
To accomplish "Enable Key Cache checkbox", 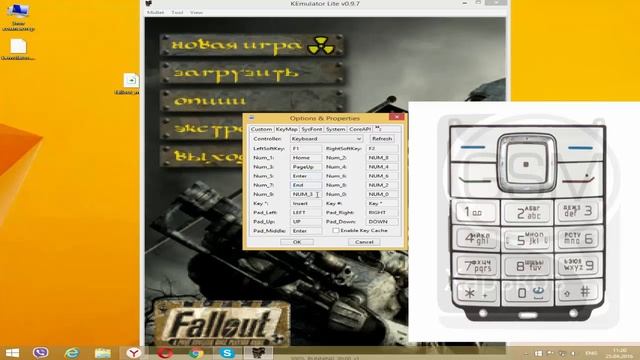I will pyautogui.click(x=336, y=231).
